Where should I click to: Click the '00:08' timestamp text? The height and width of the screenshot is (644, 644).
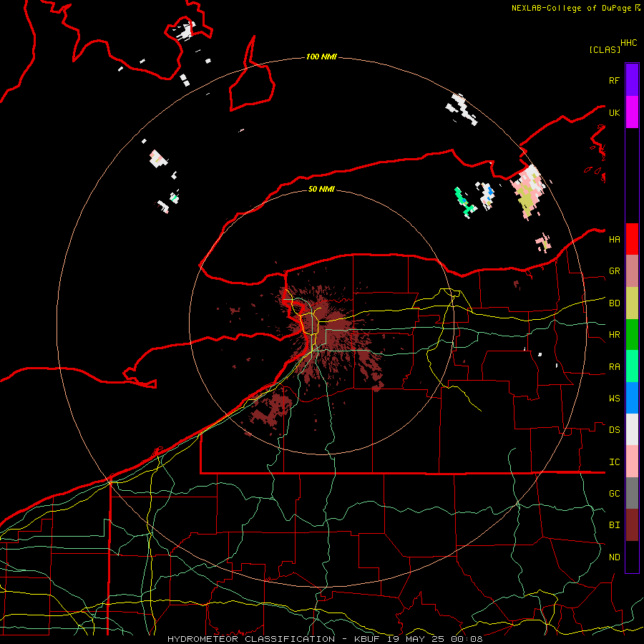467,639
